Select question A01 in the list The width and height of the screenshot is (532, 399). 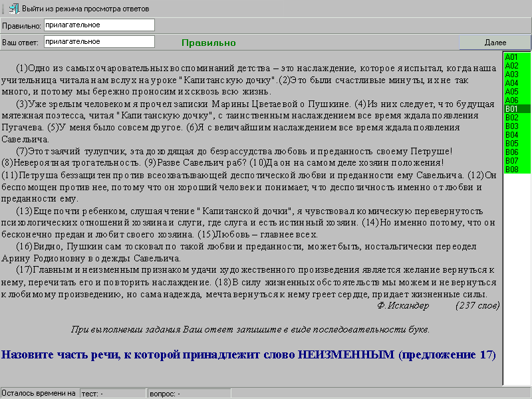(517, 57)
